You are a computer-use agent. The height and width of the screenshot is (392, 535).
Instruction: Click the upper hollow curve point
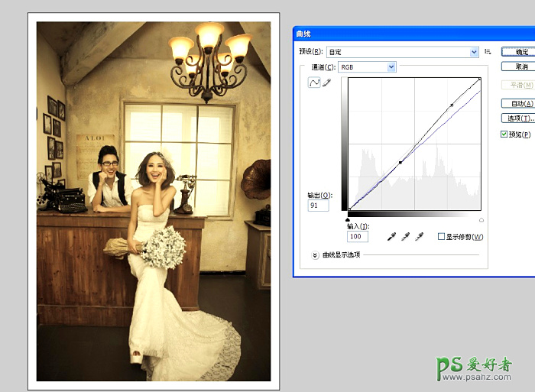click(452, 105)
